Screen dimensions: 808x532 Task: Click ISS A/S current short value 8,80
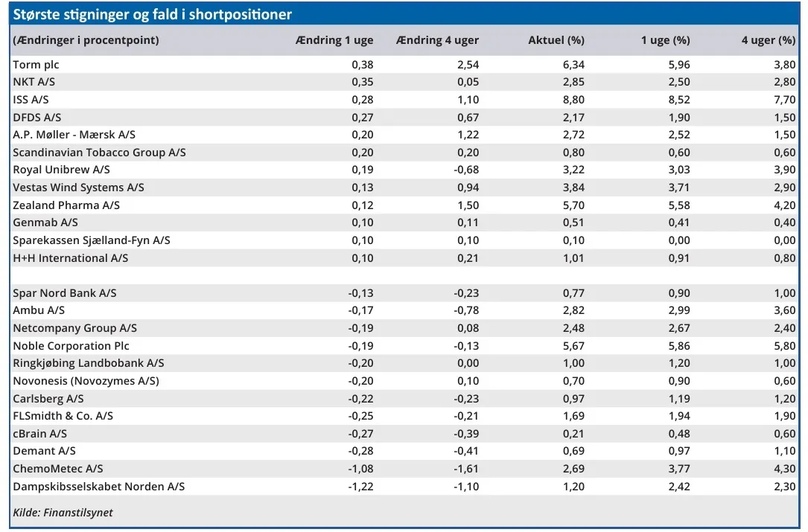tap(573, 100)
